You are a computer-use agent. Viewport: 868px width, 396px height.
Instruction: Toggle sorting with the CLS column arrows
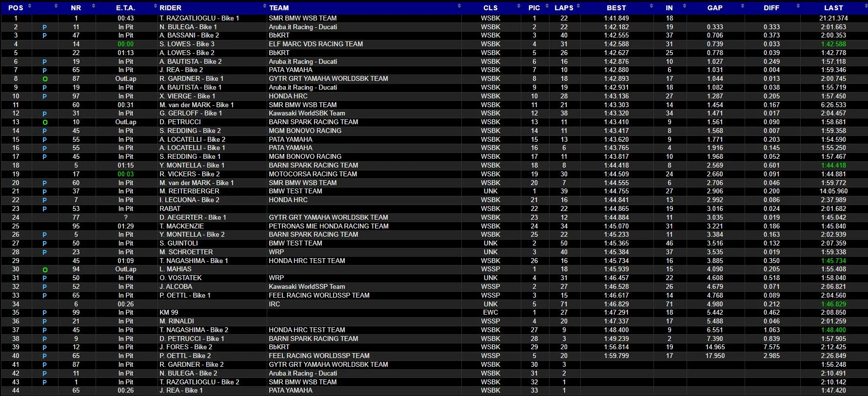point(519,6)
